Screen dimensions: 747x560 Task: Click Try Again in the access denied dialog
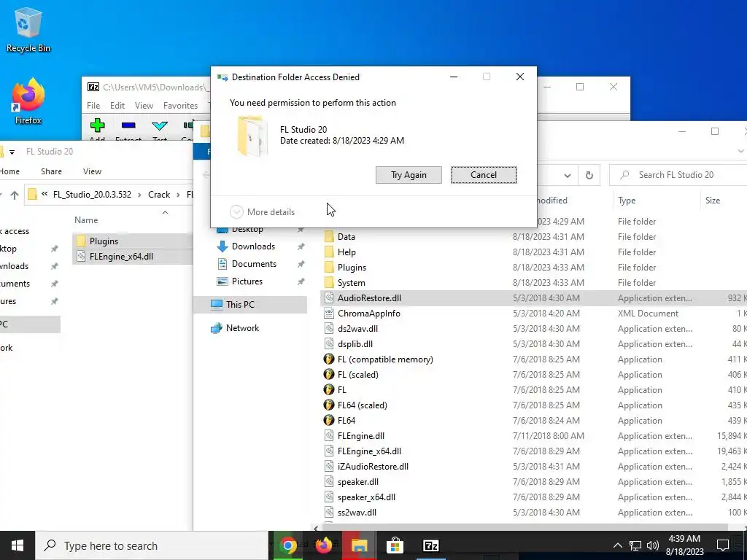tap(409, 175)
